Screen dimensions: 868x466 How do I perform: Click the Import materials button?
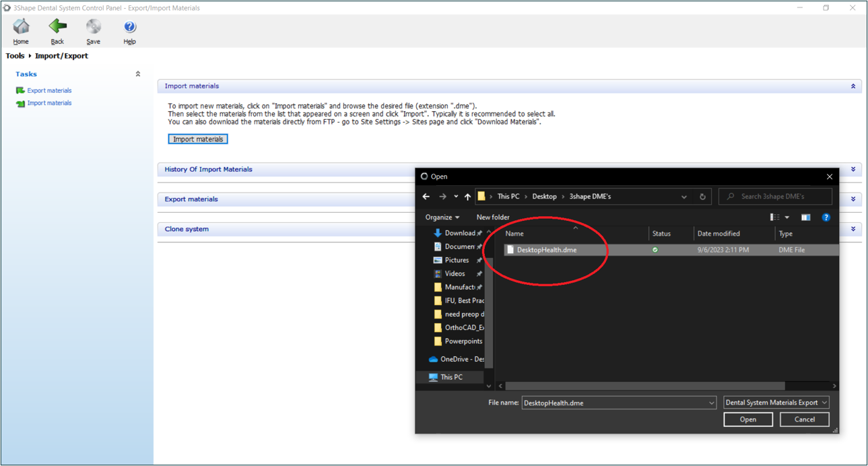point(198,139)
